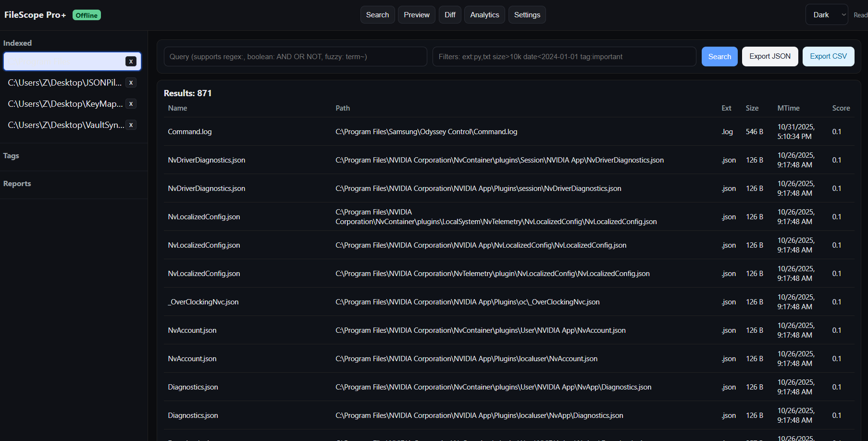Click the FileScope Pro+ app title
The width and height of the screenshot is (868, 441).
click(35, 15)
